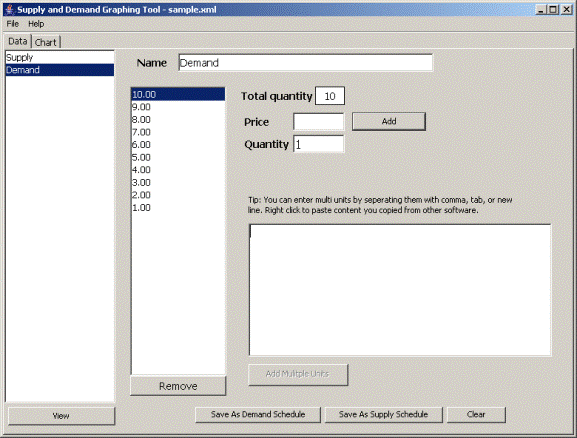Maximize the application window
577x438 pixels.
(553, 10)
